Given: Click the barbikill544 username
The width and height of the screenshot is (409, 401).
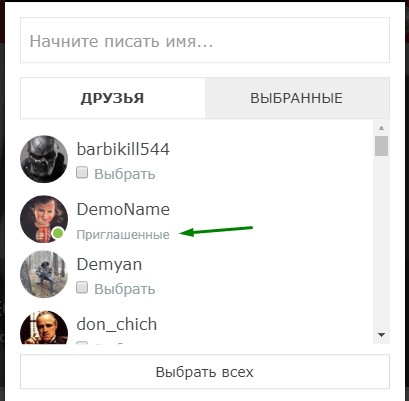Looking at the screenshot, I should click(123, 149).
